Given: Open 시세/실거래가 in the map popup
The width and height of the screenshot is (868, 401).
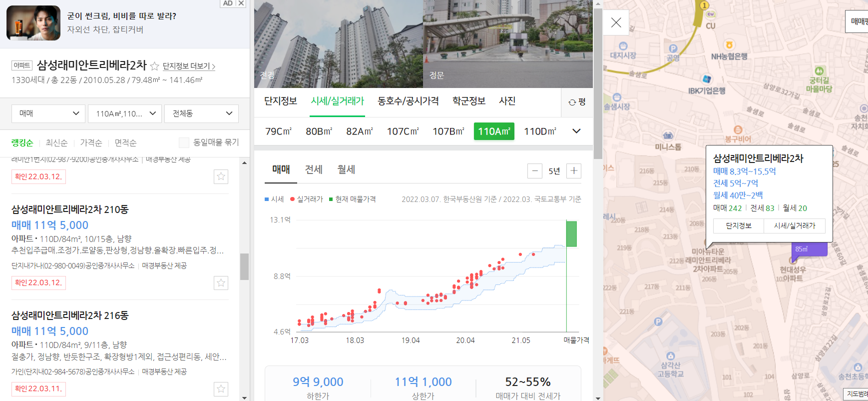Looking at the screenshot, I should pos(795,226).
